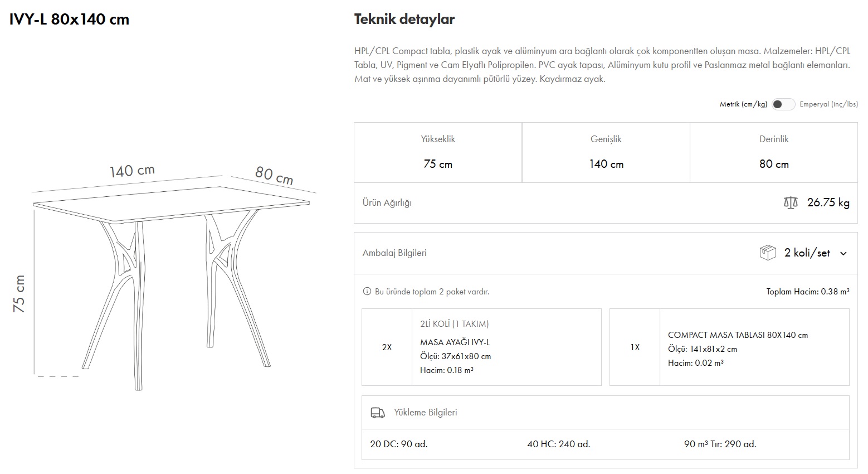The height and width of the screenshot is (474, 868).
Task: Click the table line drawing
Action: 173,279
